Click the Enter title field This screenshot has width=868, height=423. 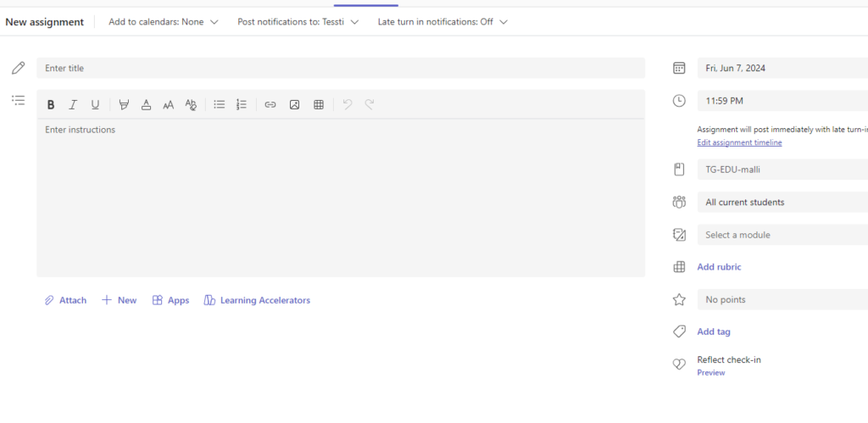tap(339, 68)
